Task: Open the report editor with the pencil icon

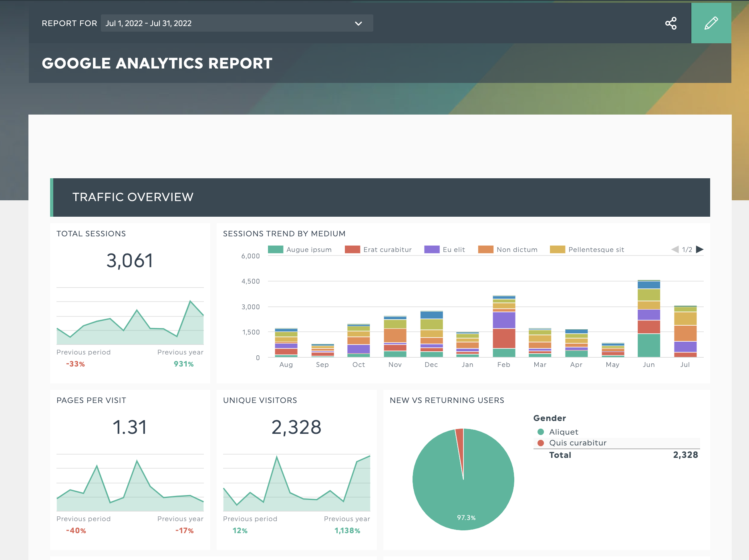Action: point(711,23)
